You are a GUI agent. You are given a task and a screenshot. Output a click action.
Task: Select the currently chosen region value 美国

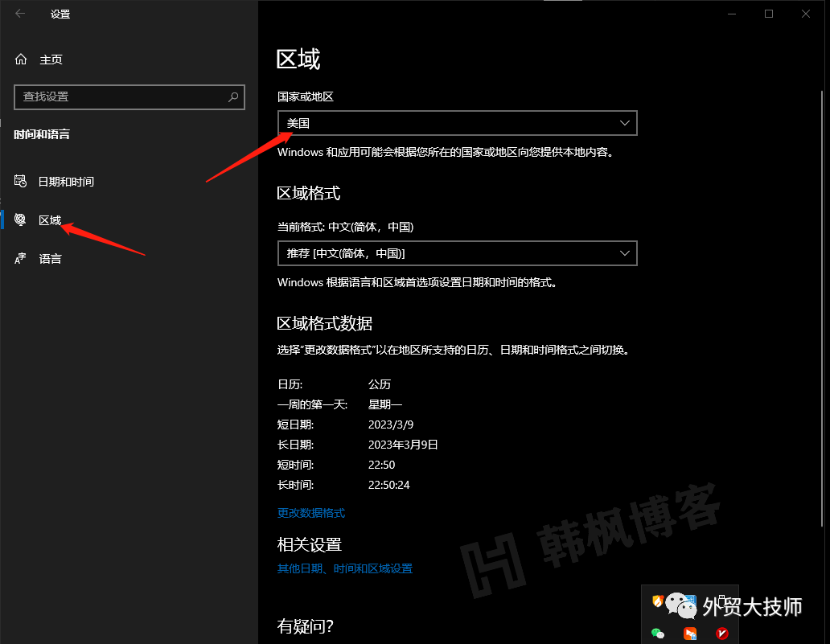point(298,123)
